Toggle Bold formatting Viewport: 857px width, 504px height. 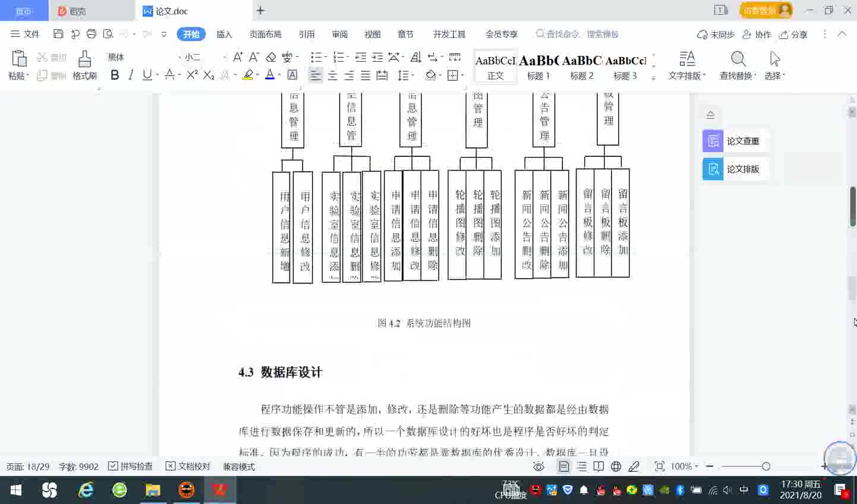tap(115, 75)
